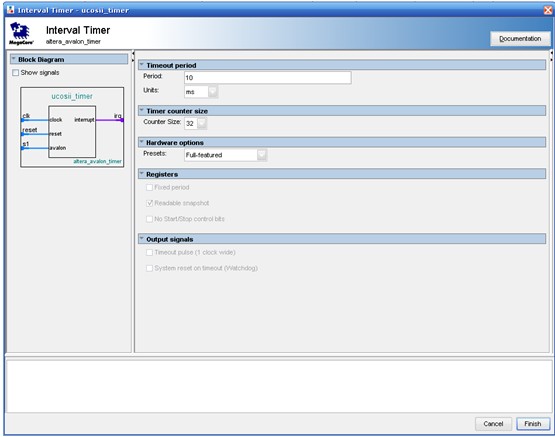The height and width of the screenshot is (437, 555).
Task: Click the irq signal label in diagram
Action: point(118,116)
